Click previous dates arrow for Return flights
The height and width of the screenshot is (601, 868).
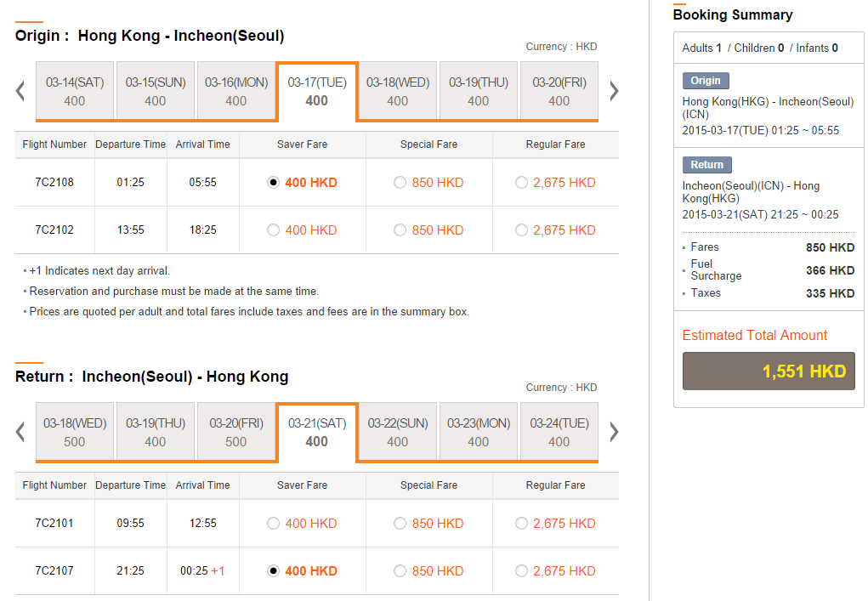pos(20,432)
